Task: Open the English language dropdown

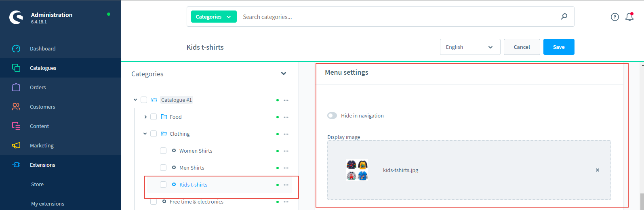Action: (470, 47)
